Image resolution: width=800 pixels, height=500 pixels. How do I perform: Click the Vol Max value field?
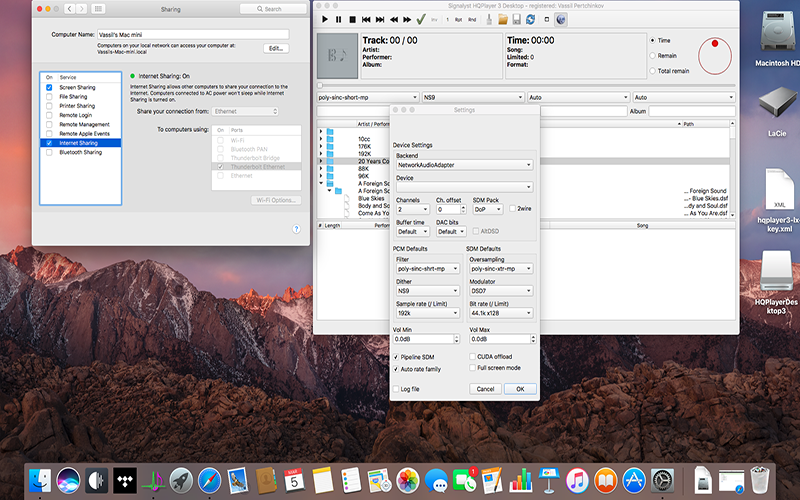(499, 339)
